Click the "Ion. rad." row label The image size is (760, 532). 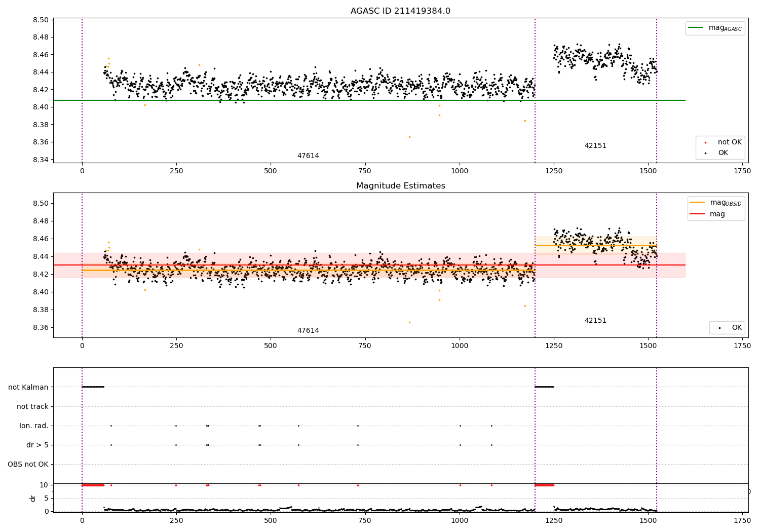pos(34,426)
